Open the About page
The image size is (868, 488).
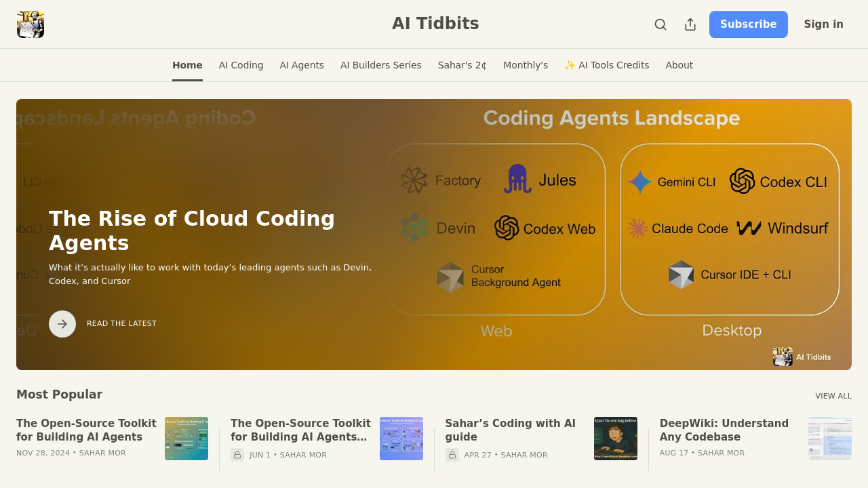coord(679,65)
